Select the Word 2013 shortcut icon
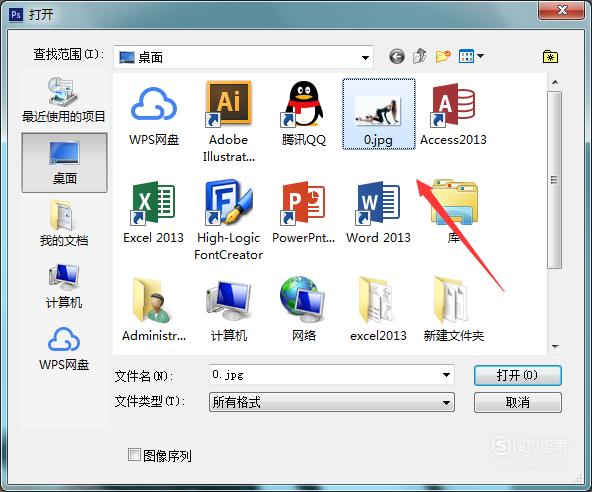592x492 pixels. pyautogui.click(x=378, y=203)
